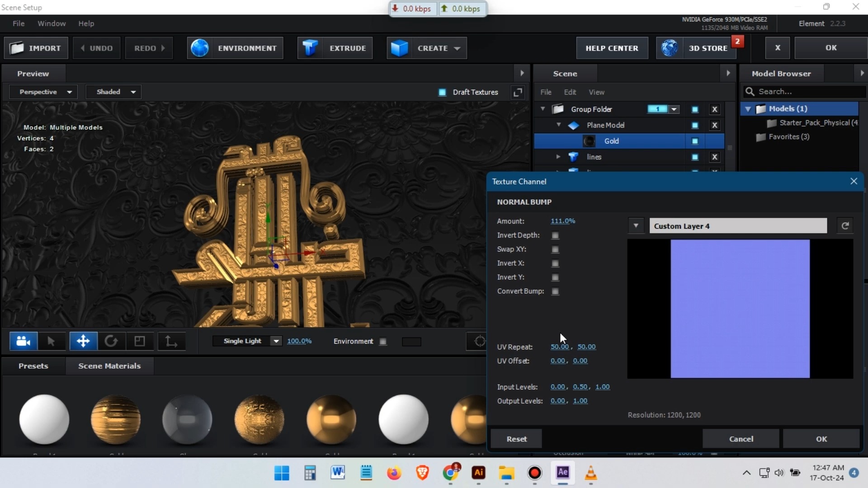This screenshot has width=868, height=488.
Task: Activate the rotate tool
Action: pos(111,341)
